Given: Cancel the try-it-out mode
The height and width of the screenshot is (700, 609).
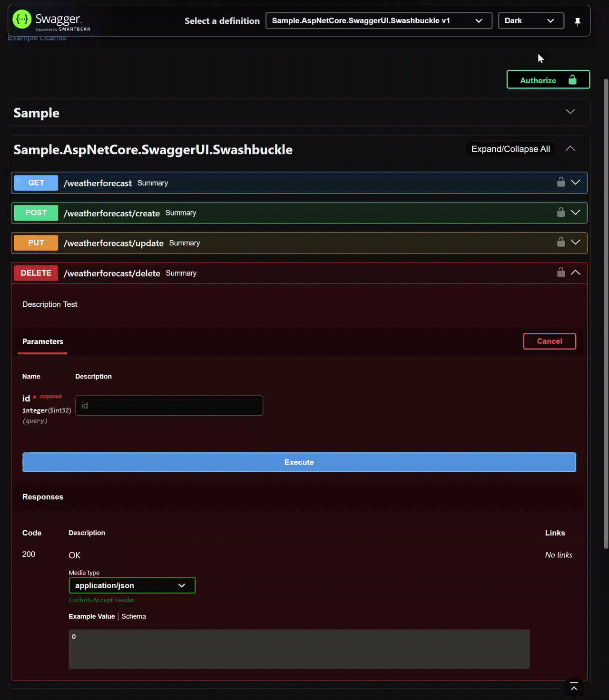Looking at the screenshot, I should coord(550,341).
